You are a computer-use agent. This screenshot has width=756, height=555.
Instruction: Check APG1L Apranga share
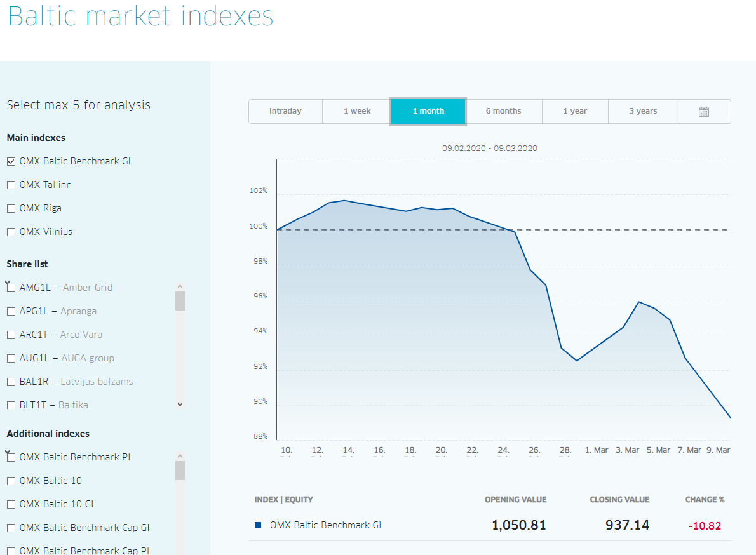tap(11, 311)
